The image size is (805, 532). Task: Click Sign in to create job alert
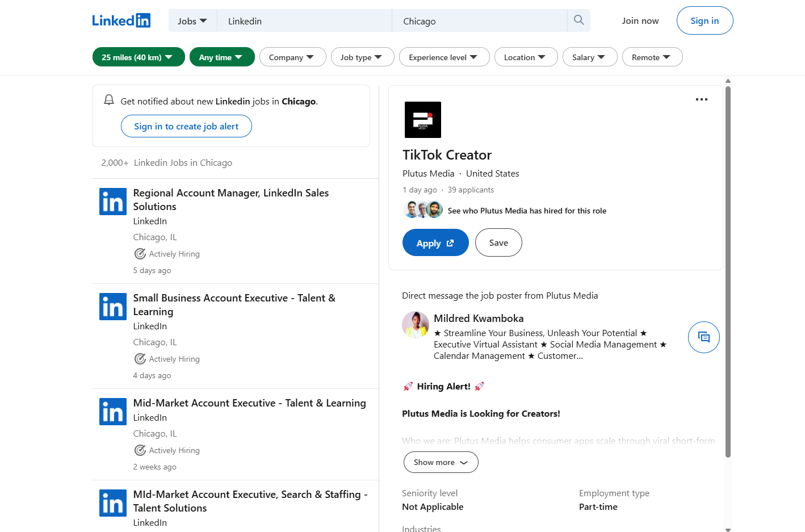pyautogui.click(x=186, y=126)
